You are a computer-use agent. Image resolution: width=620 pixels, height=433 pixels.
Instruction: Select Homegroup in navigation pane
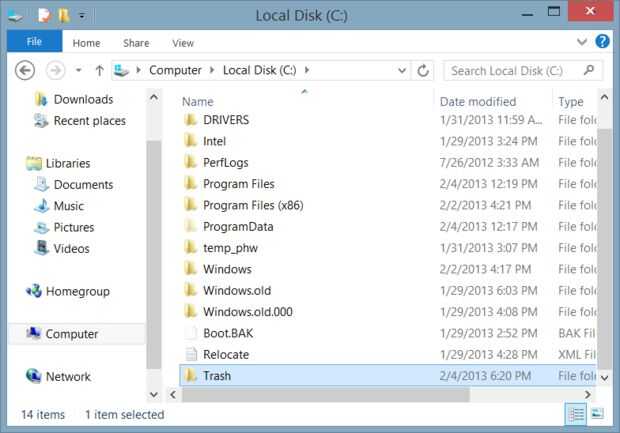pos(78,291)
